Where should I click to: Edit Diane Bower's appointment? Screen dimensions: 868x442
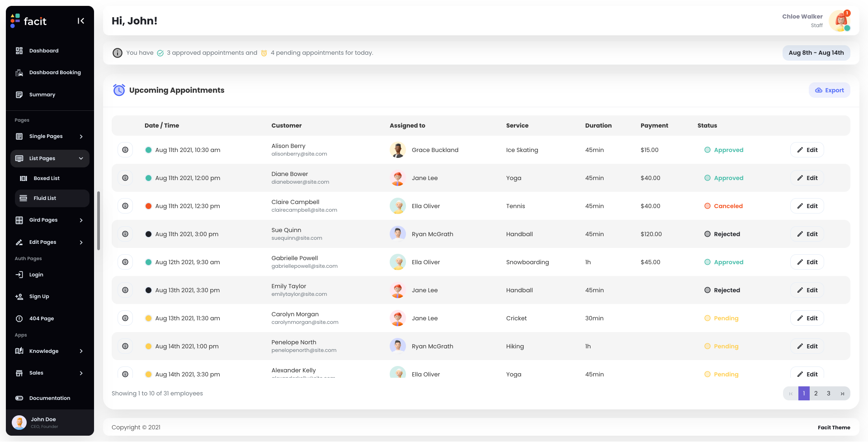pyautogui.click(x=807, y=178)
